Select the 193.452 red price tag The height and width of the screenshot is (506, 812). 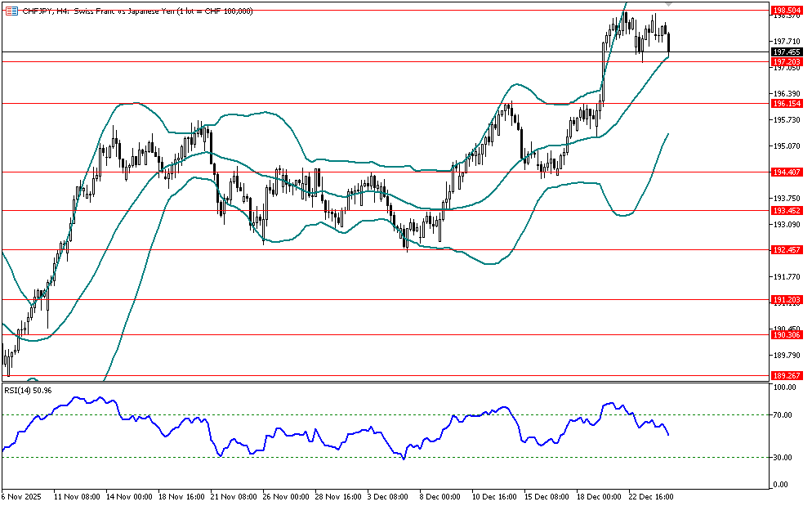[785, 210]
